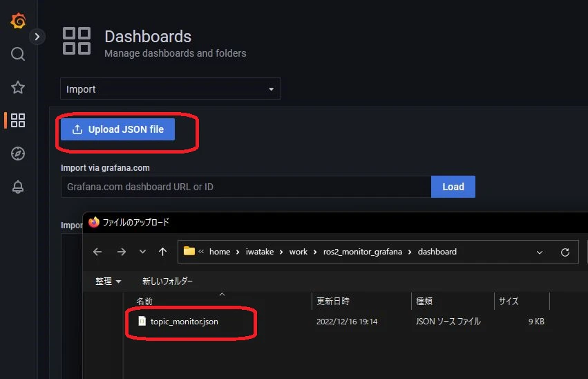
Task: Go back in file dialog
Action: [97, 252]
